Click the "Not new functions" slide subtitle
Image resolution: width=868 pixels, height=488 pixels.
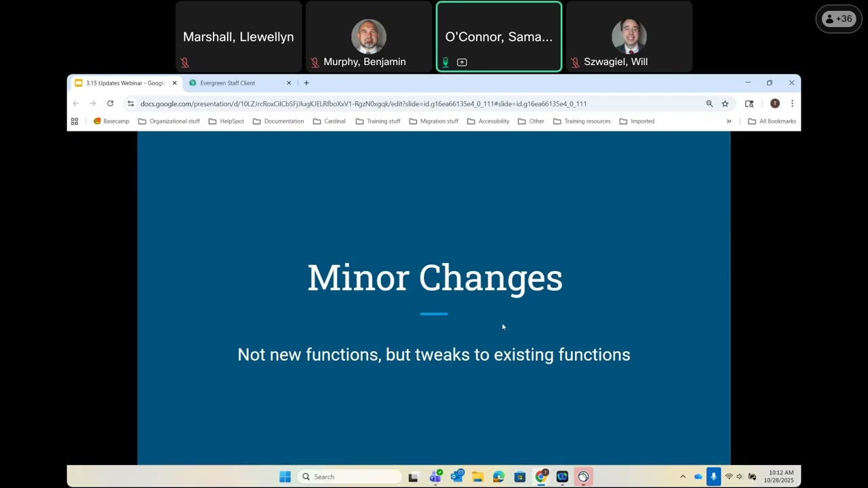pos(434,354)
